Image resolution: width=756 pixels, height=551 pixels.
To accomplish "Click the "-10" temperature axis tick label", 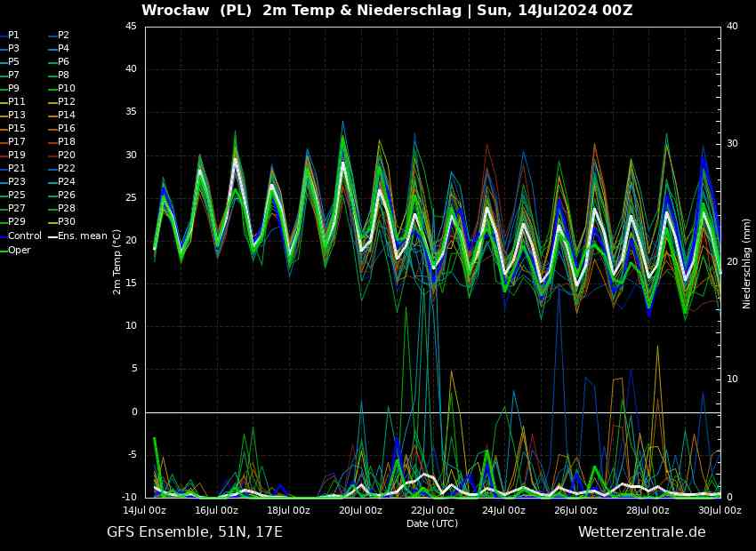I will click(129, 497).
